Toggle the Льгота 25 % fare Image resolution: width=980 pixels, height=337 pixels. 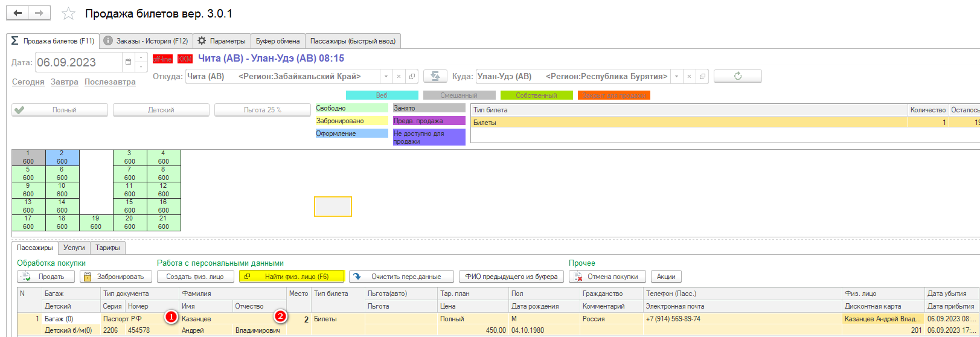(x=263, y=110)
